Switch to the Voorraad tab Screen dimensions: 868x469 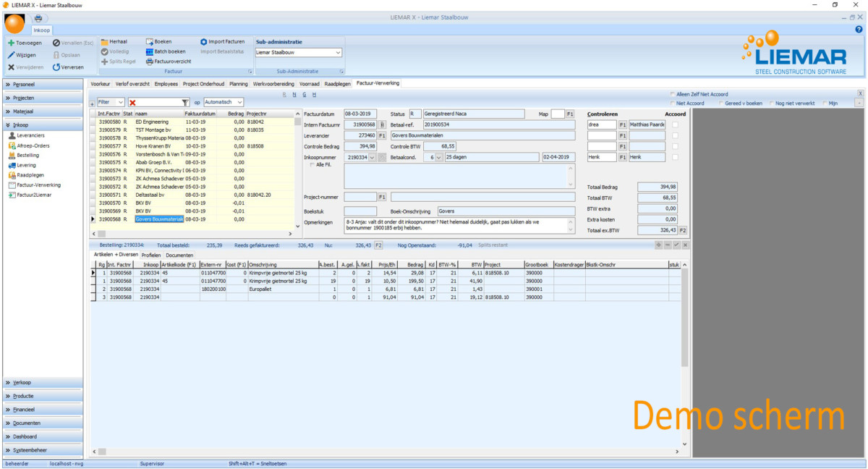click(309, 84)
